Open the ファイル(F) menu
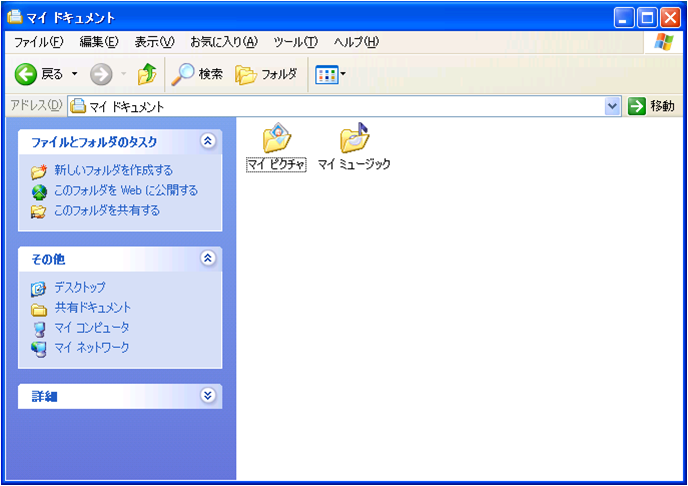 (38, 42)
